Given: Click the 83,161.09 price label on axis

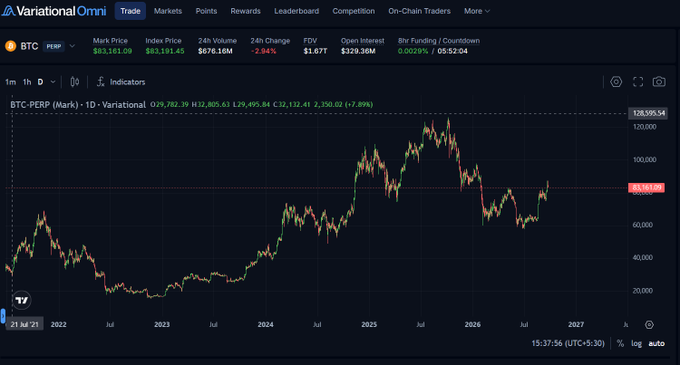Looking at the screenshot, I should tap(646, 188).
